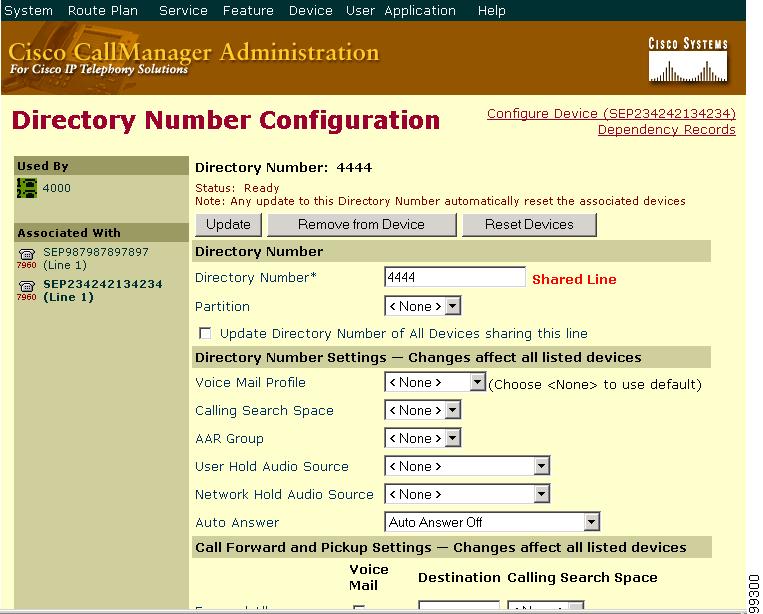Screen dimensions: 763x614
Task: Open the Application menu
Action: click(420, 10)
